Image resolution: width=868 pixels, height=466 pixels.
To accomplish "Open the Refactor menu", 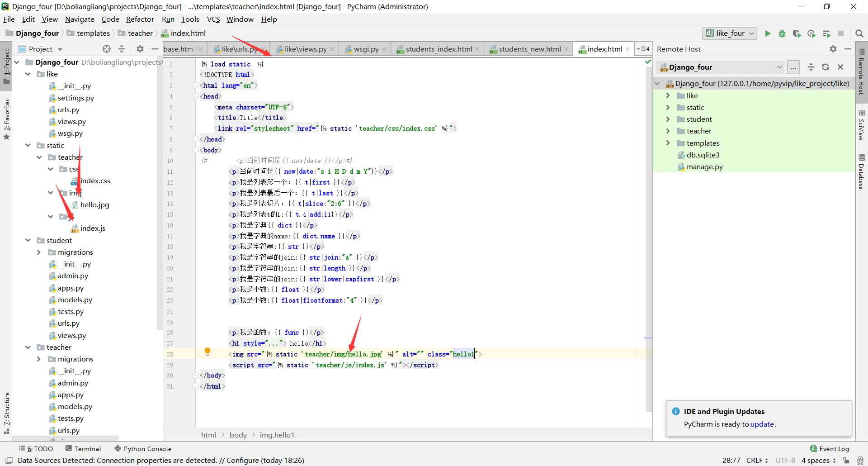I will click(x=140, y=19).
